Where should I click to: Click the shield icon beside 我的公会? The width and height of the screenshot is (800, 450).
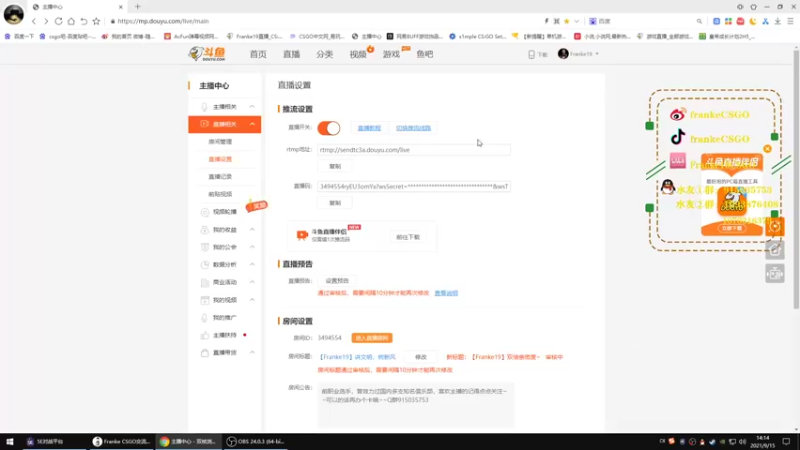point(205,247)
